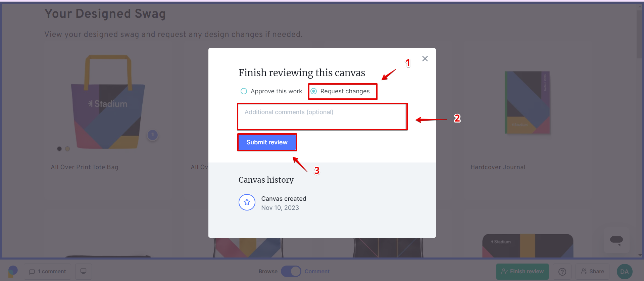Viewport: 644px width, 281px height.
Task: Click the All Over Print Tote Bag image
Action: point(108,102)
